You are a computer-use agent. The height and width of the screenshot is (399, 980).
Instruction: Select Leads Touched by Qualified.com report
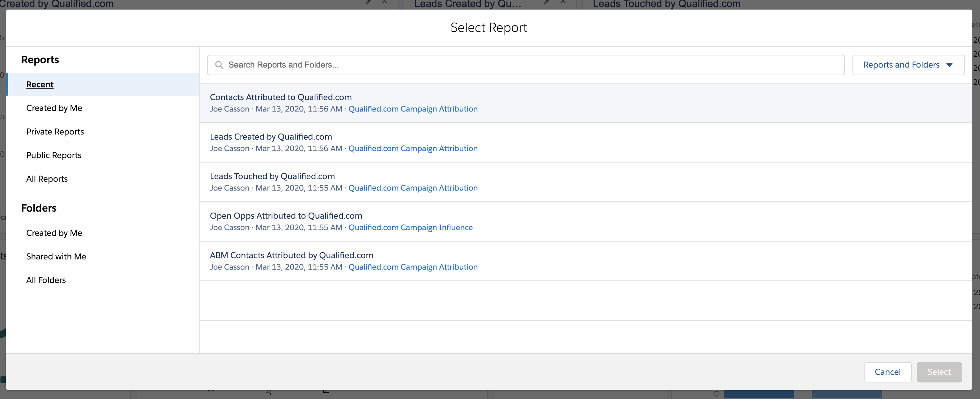click(x=272, y=176)
